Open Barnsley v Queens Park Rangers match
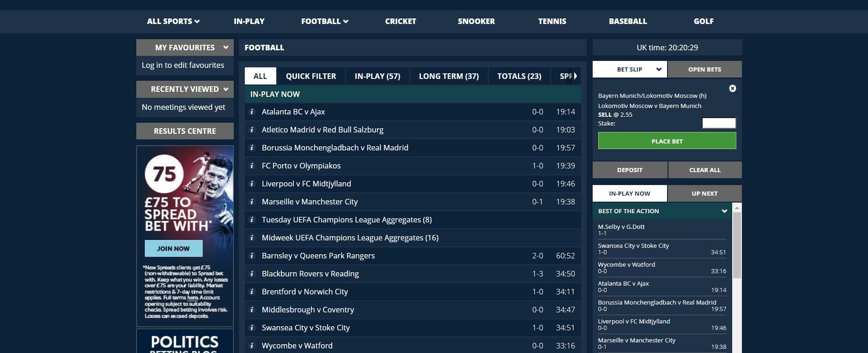Viewport: 868px width, 353px height. (318, 256)
